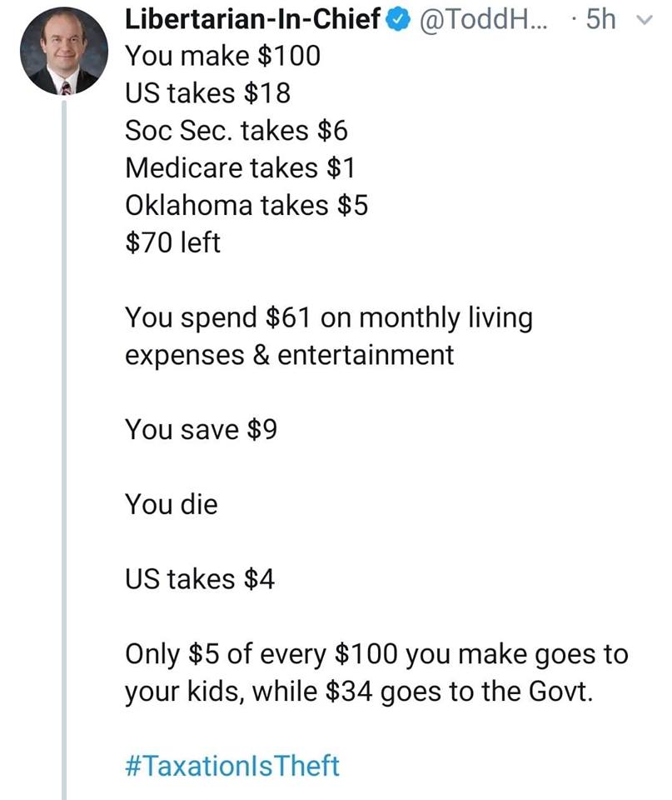Viewport: 672px width, 800px height.
Task: Visit the @ToddH... handle link
Action: pos(483,19)
